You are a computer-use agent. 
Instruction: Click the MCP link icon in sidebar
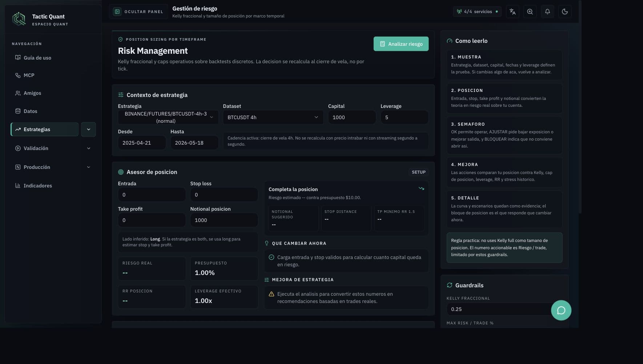18,75
